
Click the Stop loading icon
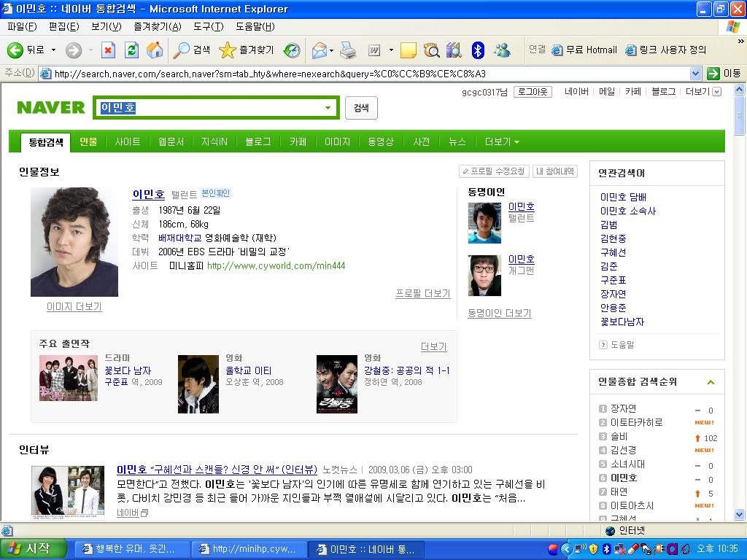click(108, 50)
